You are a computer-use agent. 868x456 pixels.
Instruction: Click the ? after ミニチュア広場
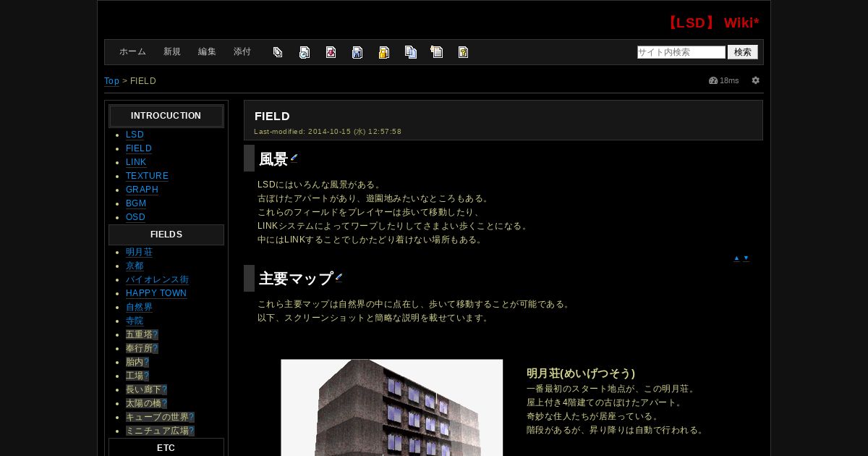(x=192, y=431)
